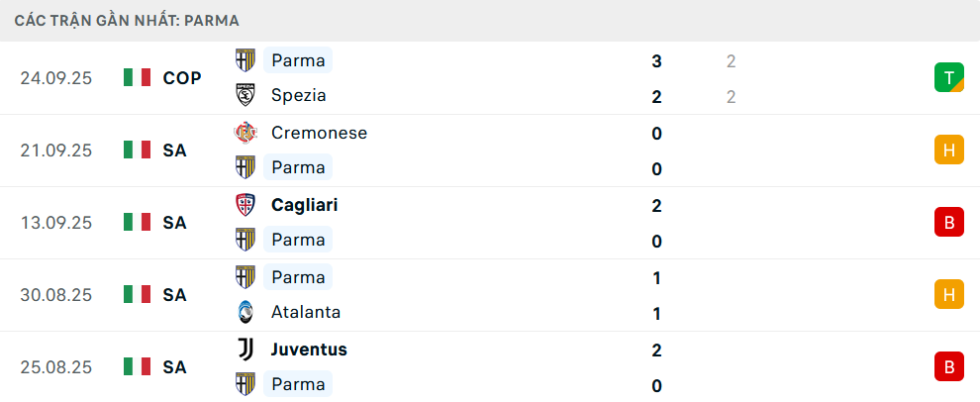Click Parma crest in the Spezia match

tap(245, 60)
